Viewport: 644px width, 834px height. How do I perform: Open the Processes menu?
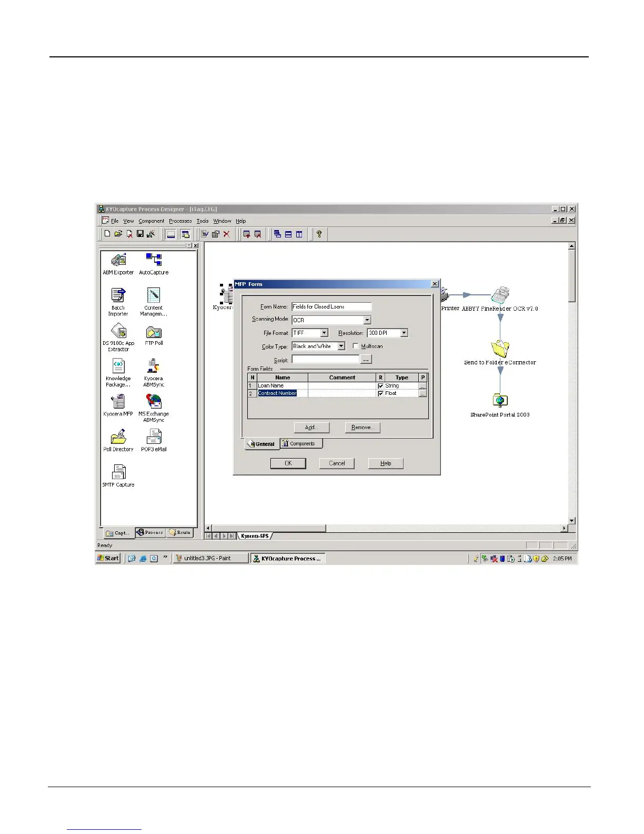pyautogui.click(x=180, y=221)
